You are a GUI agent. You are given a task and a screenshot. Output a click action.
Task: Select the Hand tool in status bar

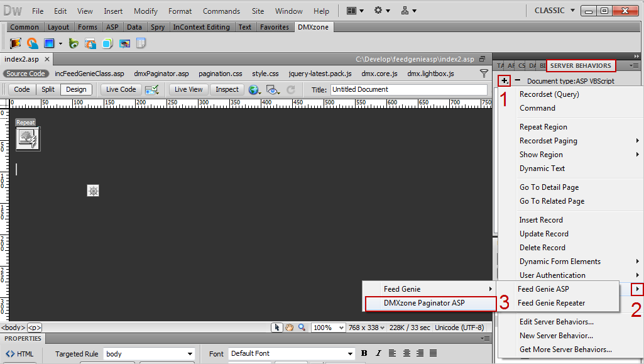290,328
